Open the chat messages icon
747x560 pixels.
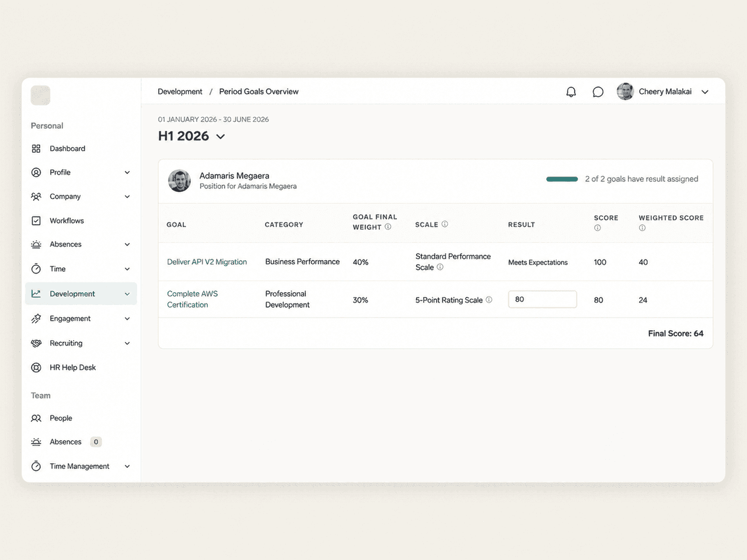[598, 92]
